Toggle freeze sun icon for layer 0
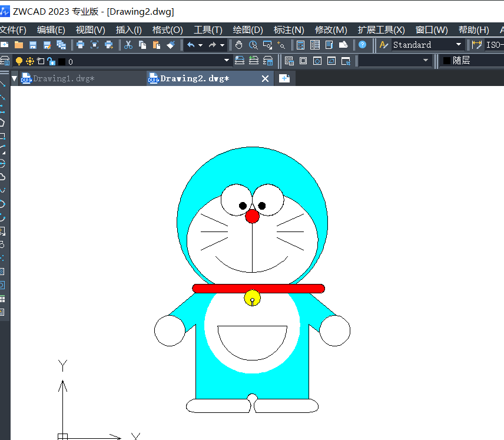This screenshot has height=440, width=504. click(30, 61)
